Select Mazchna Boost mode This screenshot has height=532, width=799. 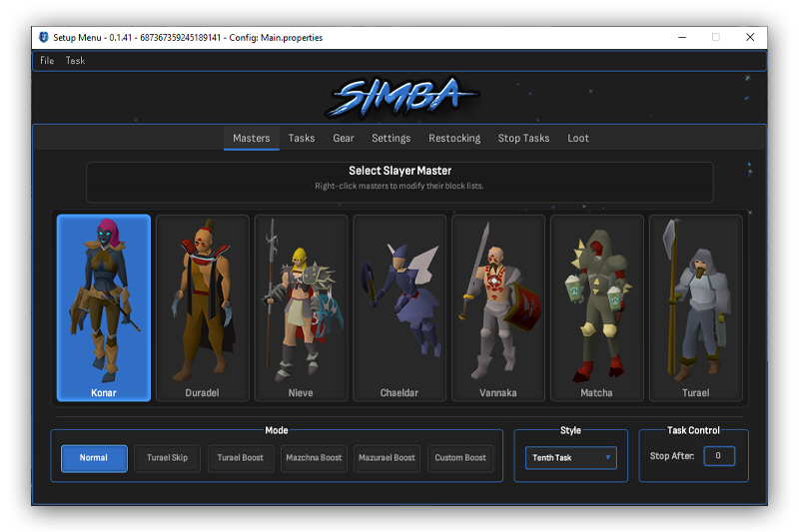pos(314,458)
